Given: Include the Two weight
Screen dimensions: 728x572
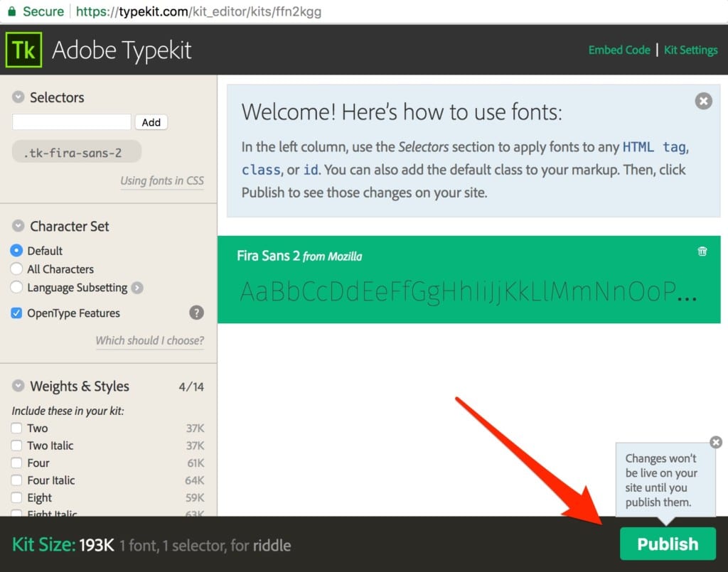Looking at the screenshot, I should point(16,428).
